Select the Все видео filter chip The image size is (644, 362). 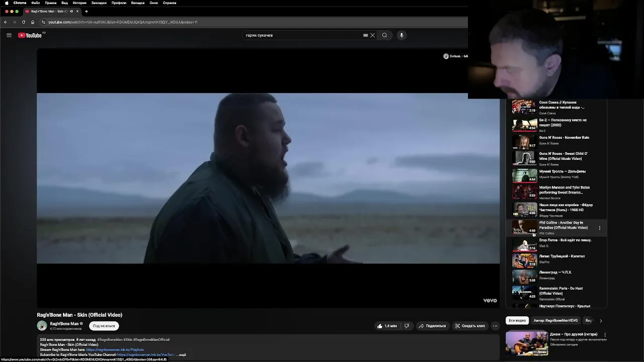(x=517, y=320)
